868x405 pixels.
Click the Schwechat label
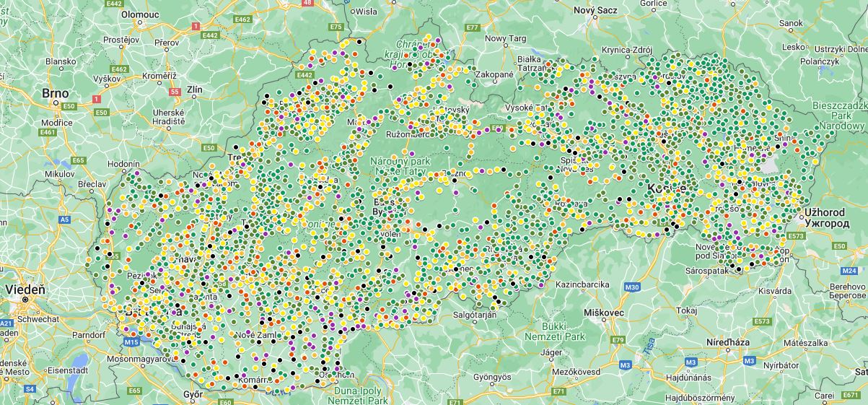coord(38,318)
